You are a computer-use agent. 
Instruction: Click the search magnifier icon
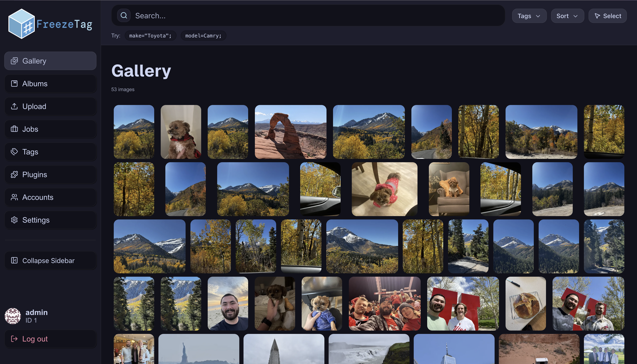124,16
